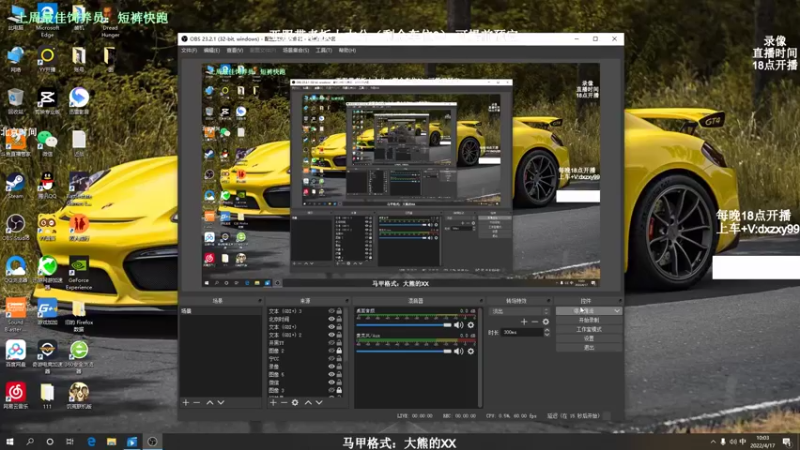Open the Help (帮助) menu
Image resolution: width=800 pixels, height=450 pixels.
pyautogui.click(x=347, y=51)
